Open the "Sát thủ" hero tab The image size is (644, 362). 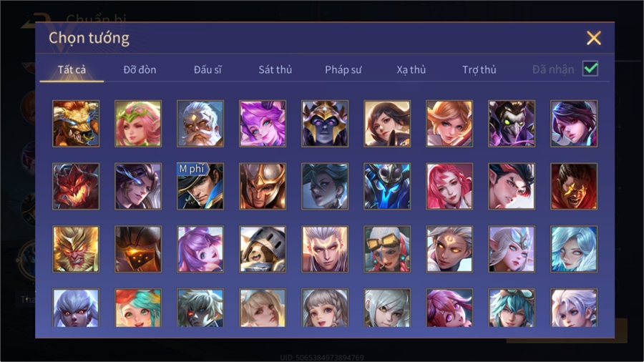click(275, 70)
